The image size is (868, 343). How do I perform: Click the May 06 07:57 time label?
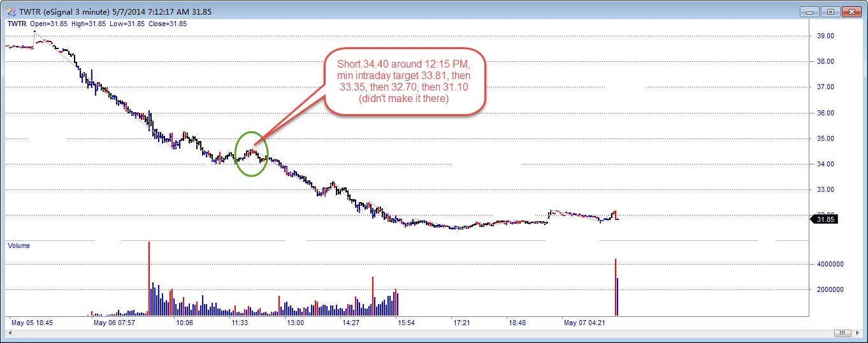coord(115,323)
